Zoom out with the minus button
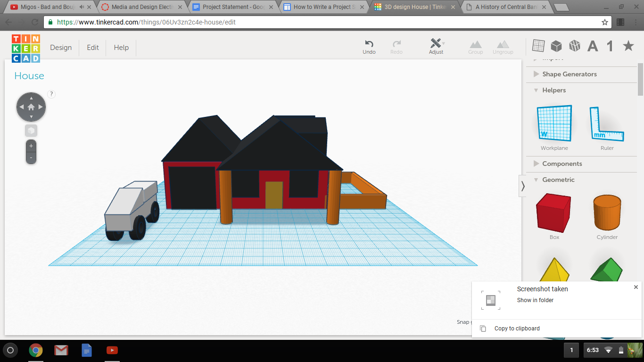 pos(31,157)
